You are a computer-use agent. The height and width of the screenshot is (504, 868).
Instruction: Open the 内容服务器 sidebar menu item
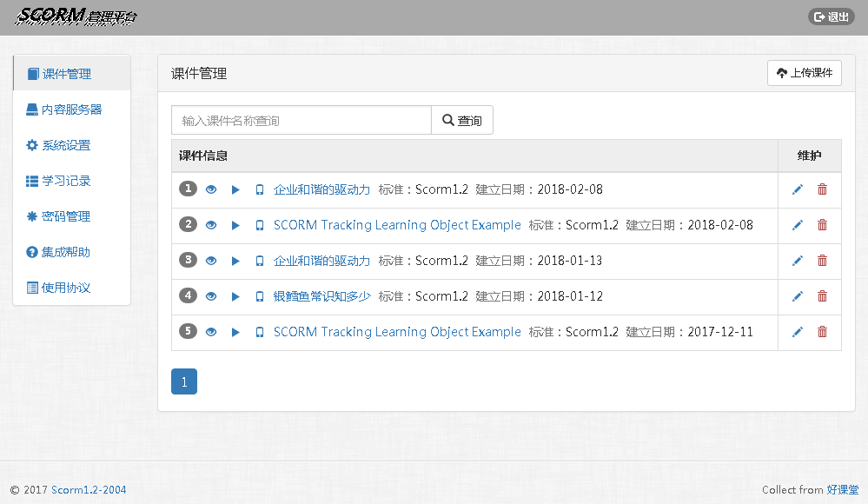[71, 109]
